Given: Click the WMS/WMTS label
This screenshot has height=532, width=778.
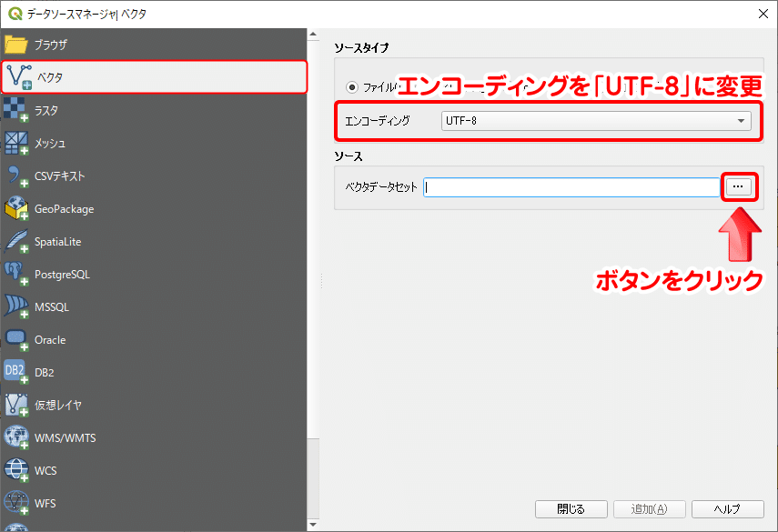Looking at the screenshot, I should (x=65, y=438).
